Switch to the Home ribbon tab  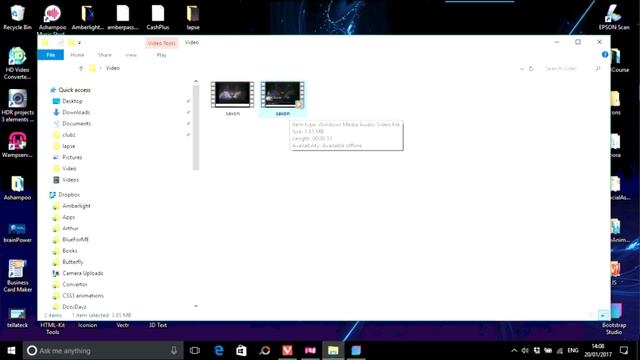77,55
